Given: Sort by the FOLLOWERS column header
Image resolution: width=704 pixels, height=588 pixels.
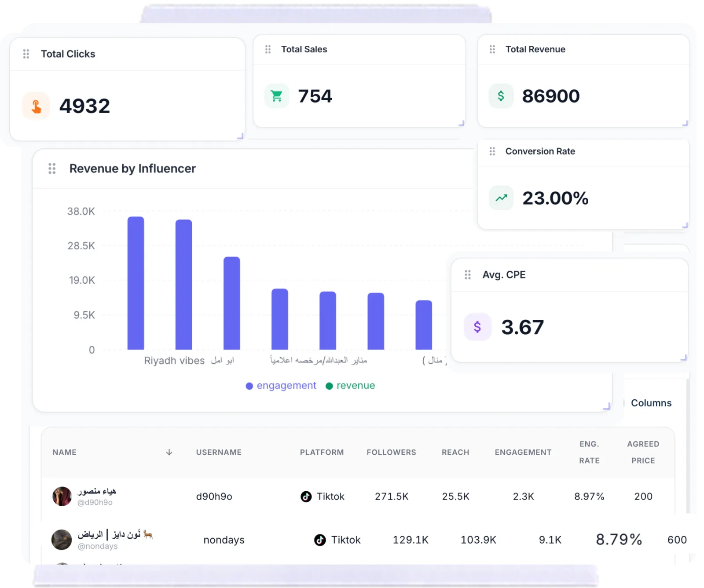Looking at the screenshot, I should (x=391, y=453).
